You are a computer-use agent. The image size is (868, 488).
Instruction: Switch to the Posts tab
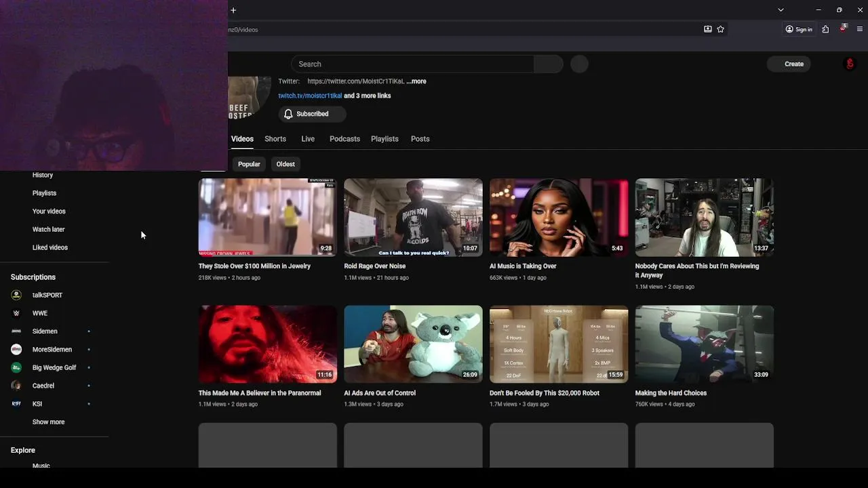(420, 139)
